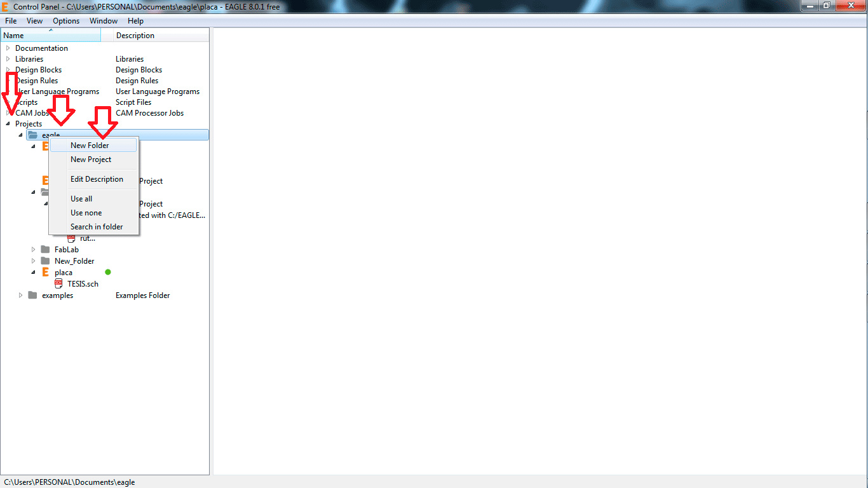
Task: Close the Control Panel window
Action: [850, 6]
